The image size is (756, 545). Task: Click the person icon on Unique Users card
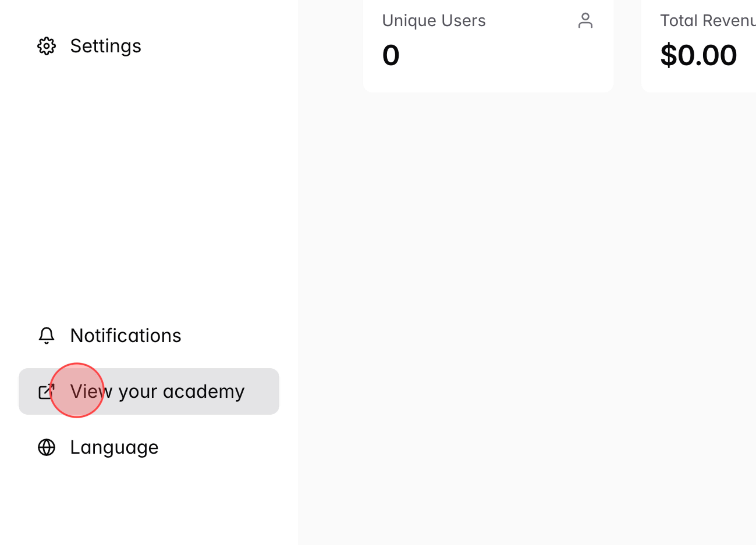[x=585, y=21]
